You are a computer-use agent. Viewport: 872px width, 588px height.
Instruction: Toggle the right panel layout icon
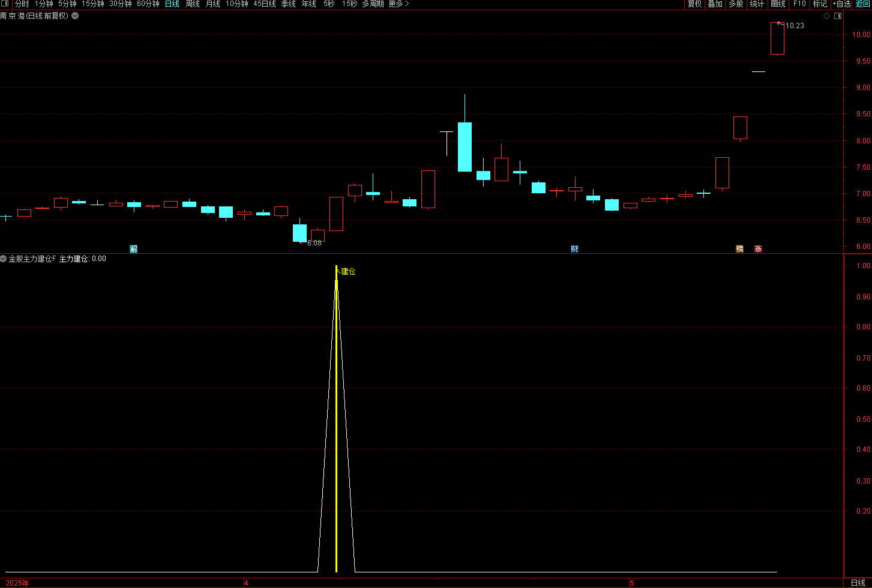[838, 16]
